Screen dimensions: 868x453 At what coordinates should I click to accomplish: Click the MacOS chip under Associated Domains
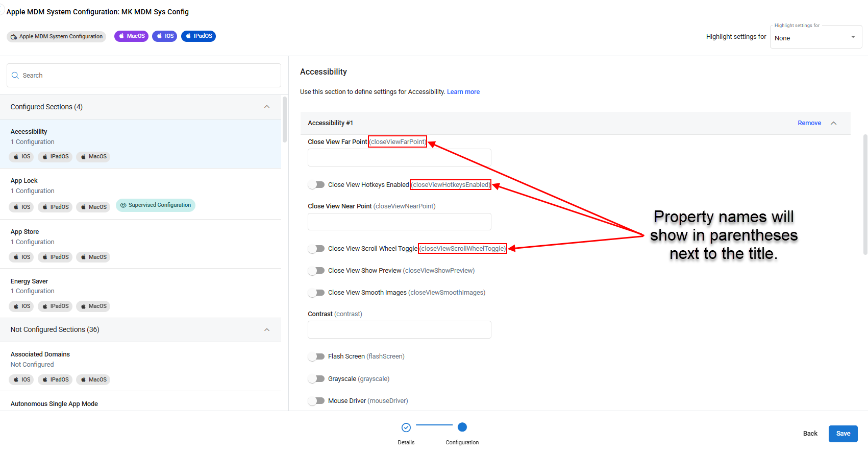pos(93,379)
